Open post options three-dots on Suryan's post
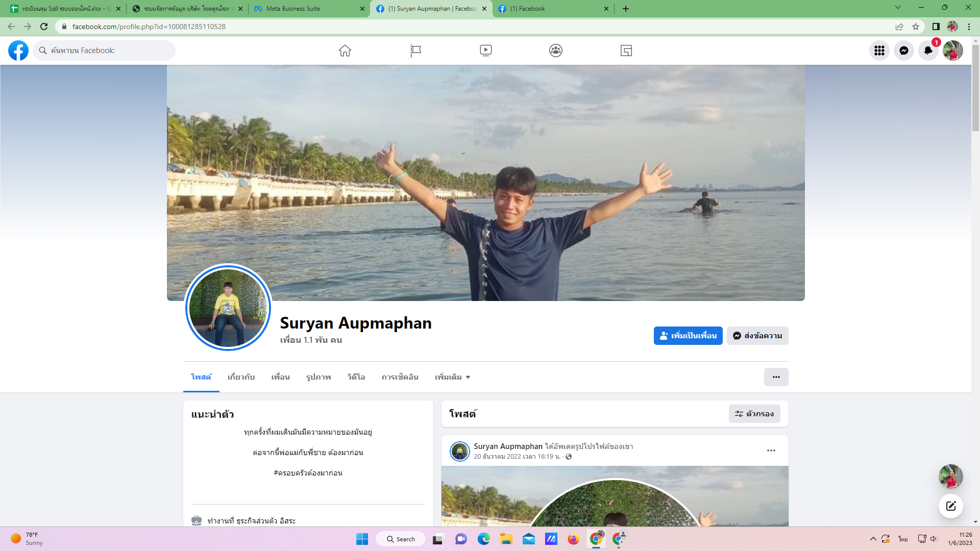The height and width of the screenshot is (551, 980). click(771, 450)
